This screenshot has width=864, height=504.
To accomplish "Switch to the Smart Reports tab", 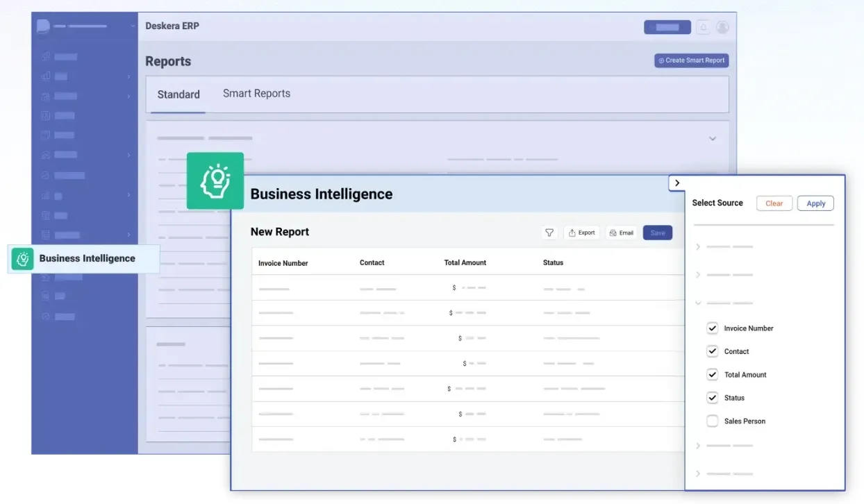I will [256, 94].
